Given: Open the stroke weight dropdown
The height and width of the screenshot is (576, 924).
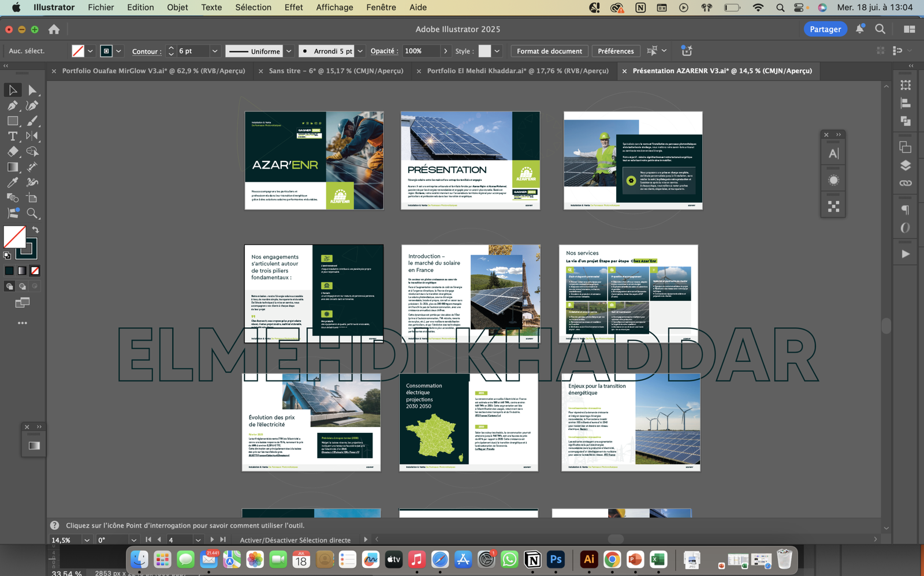Looking at the screenshot, I should pos(215,51).
